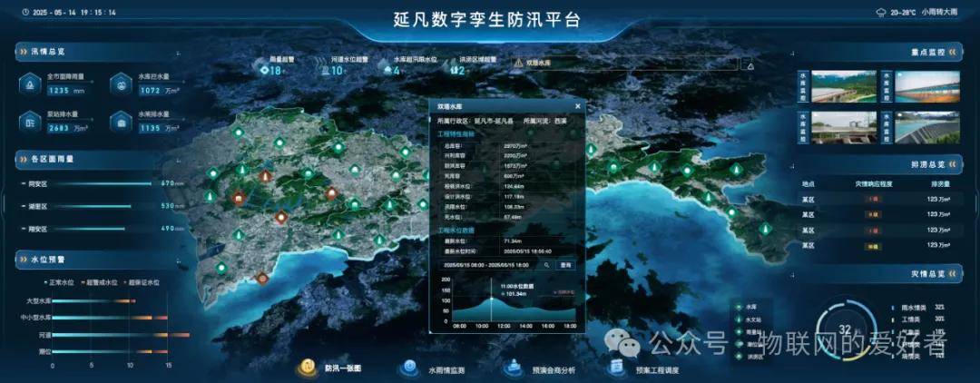Expand the 灾情总览 panel header
This screenshot has height=383, width=980.
[880, 274]
